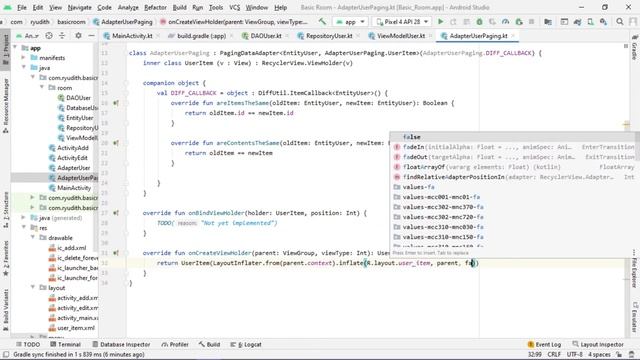Viewport: 640px width, 360px height.
Task: Switch to build.gradle (:app) tab
Action: (201, 36)
